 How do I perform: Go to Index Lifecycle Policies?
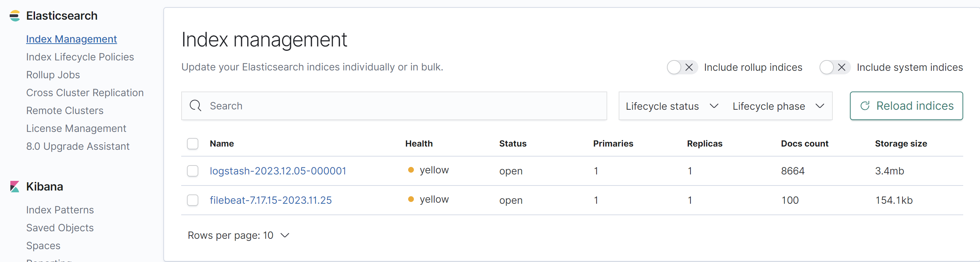pyautogui.click(x=80, y=57)
